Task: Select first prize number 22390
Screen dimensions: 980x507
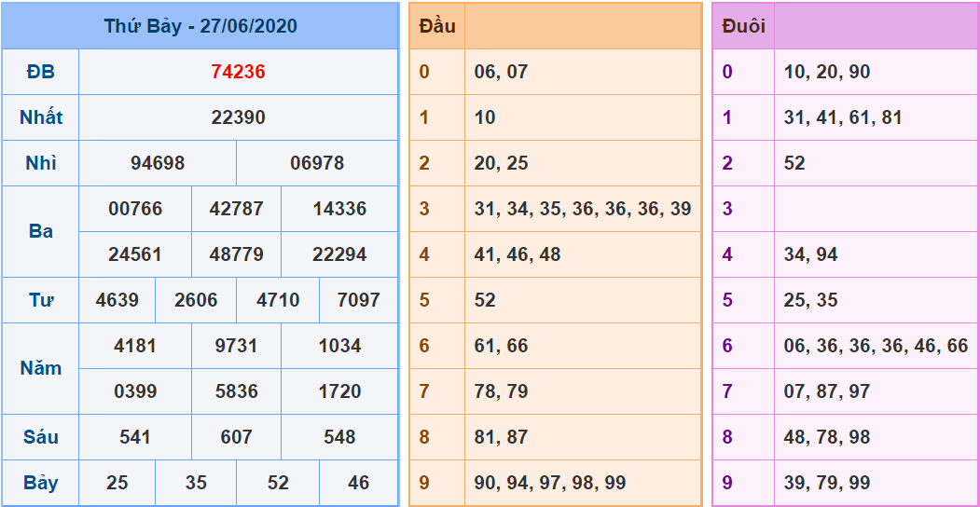Action: coord(238,117)
